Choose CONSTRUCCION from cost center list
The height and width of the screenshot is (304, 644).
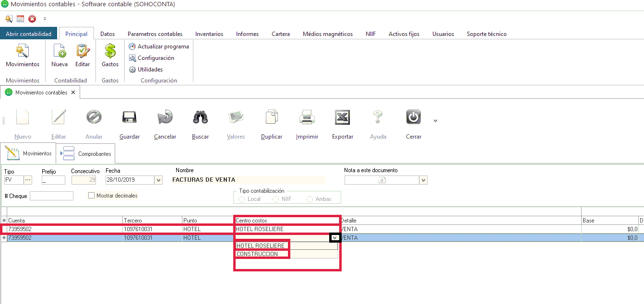point(258,254)
